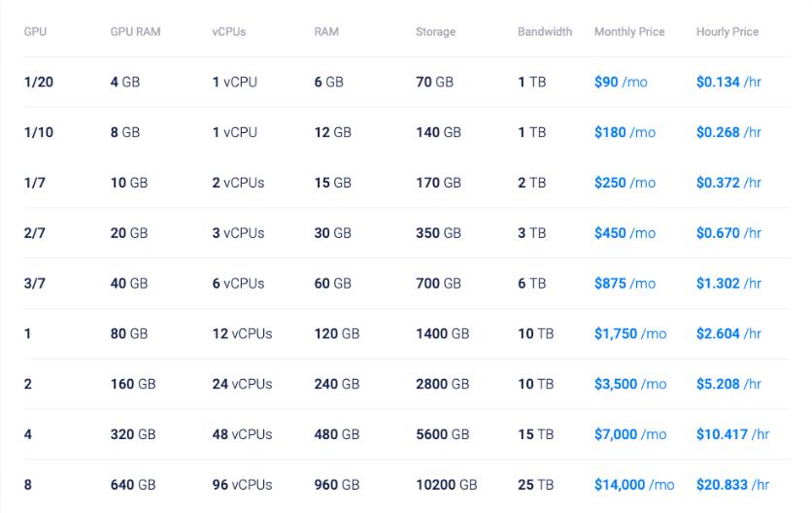Select the 1/20 GPU row label

pyautogui.click(x=39, y=83)
